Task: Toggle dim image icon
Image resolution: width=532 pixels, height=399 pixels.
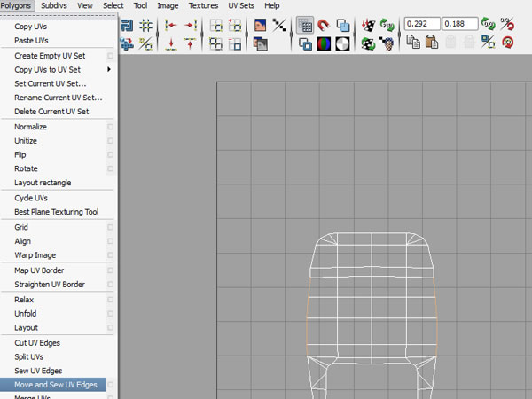Action: pyautogui.click(x=260, y=44)
